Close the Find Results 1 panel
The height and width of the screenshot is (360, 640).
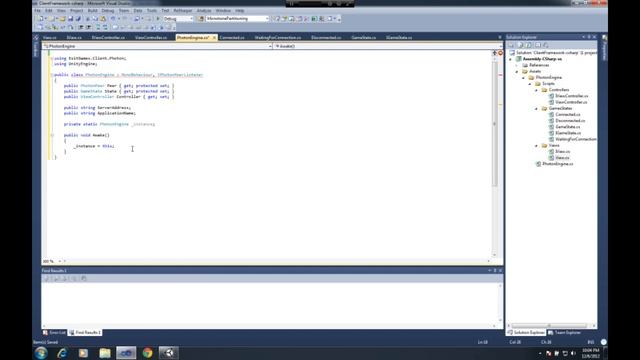coord(500,271)
